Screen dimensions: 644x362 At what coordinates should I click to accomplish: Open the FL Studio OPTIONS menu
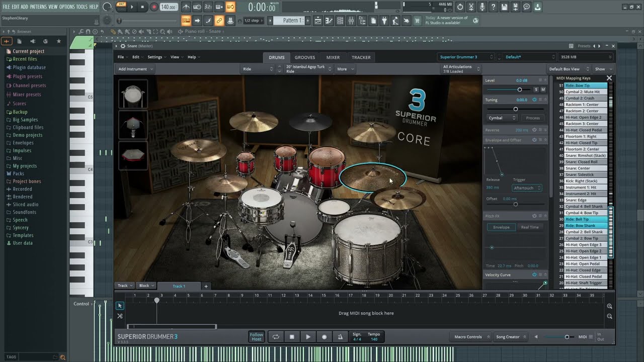67,7
